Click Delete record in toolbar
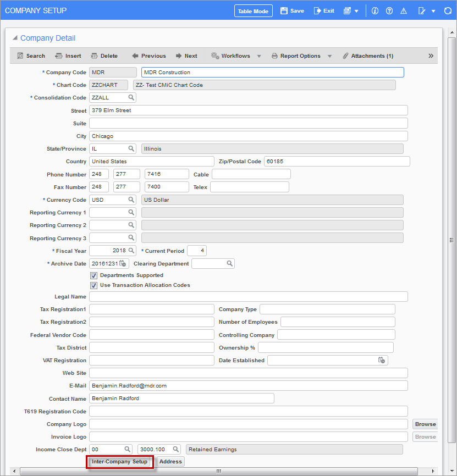This screenshot has height=476, width=457. click(x=104, y=56)
